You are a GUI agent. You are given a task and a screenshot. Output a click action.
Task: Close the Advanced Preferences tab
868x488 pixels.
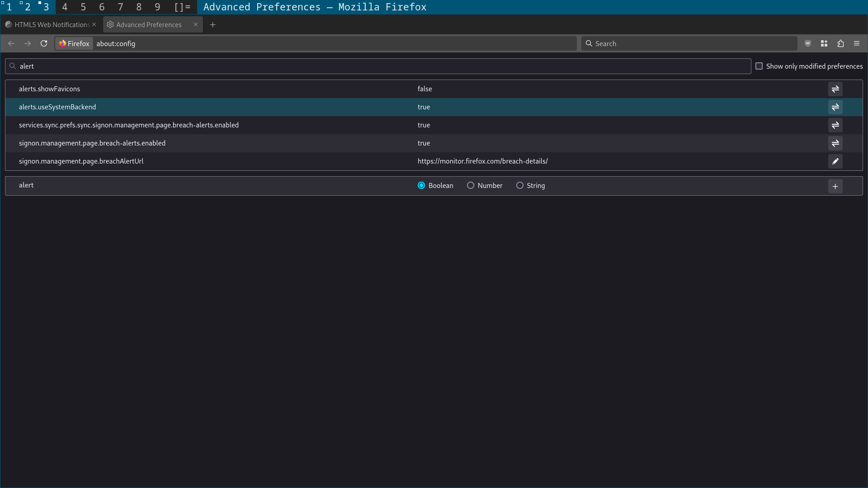pos(196,24)
